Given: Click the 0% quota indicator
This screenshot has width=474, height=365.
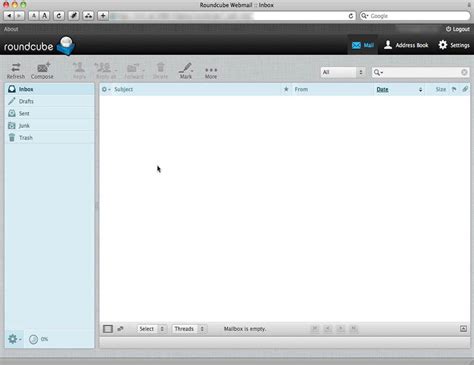Looking at the screenshot, I should click(x=39, y=339).
